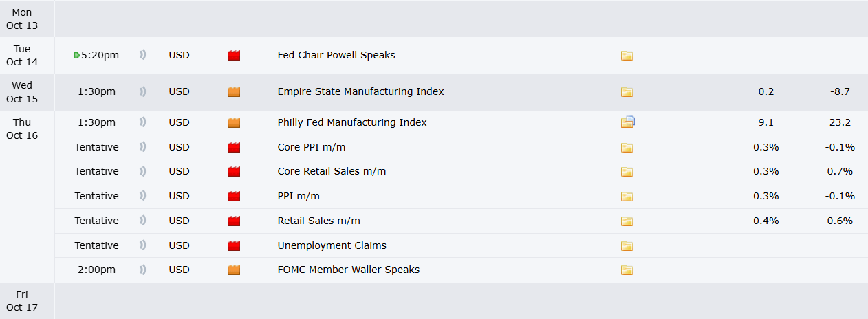868x319 pixels.
Task: Toggle sound alert for Fed Chair Powell Speaks
Action: coord(142,55)
